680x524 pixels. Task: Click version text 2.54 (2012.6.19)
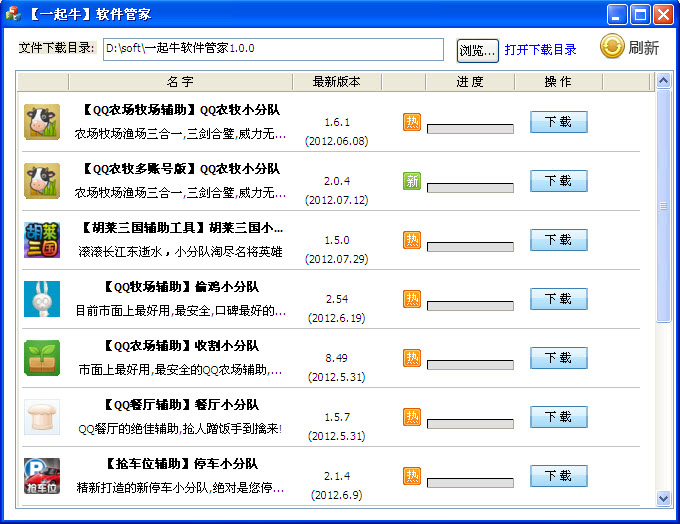pos(337,308)
